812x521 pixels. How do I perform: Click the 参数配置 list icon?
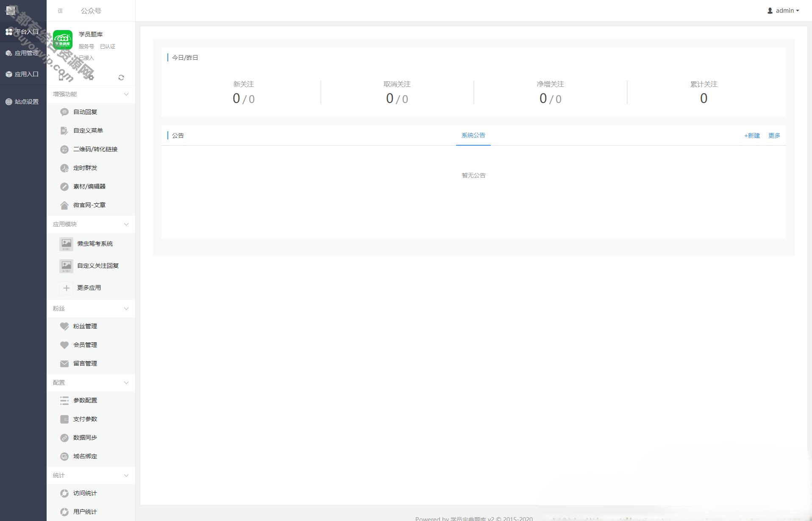[64, 400]
